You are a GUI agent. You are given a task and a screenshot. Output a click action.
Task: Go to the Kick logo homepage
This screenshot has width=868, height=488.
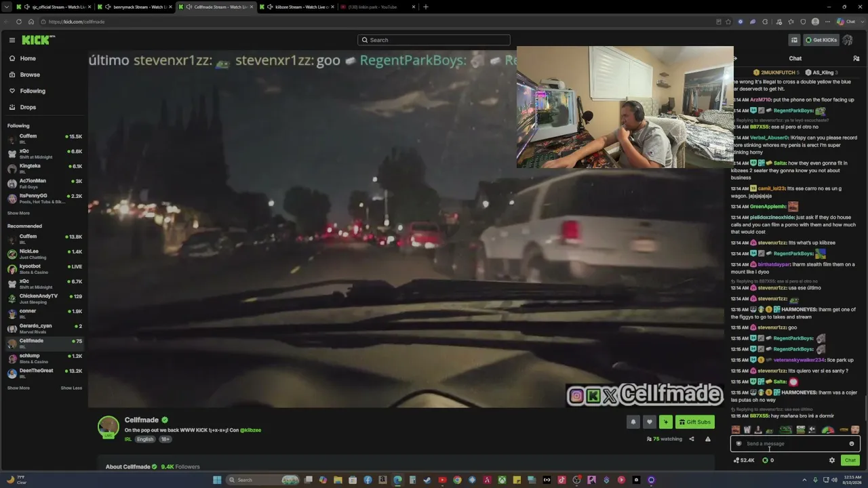pyautogui.click(x=37, y=40)
